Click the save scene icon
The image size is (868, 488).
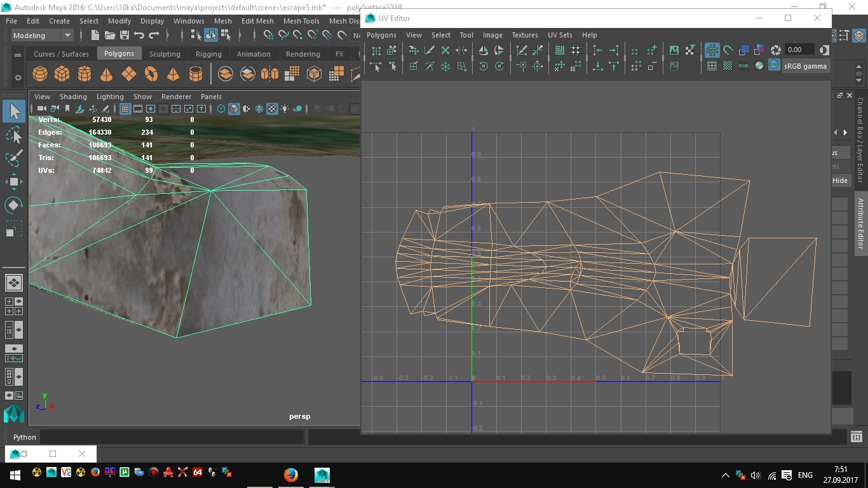pyautogui.click(x=125, y=36)
